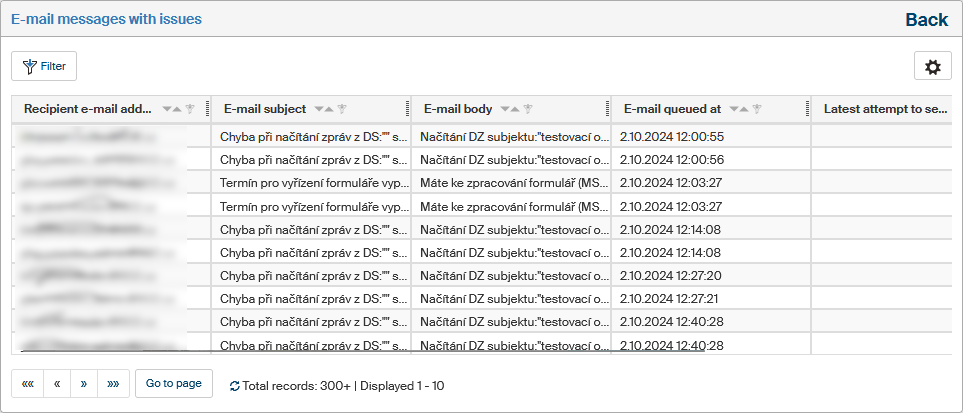Click the refresh icon beside Total records
963x413 pixels.
[234, 385]
